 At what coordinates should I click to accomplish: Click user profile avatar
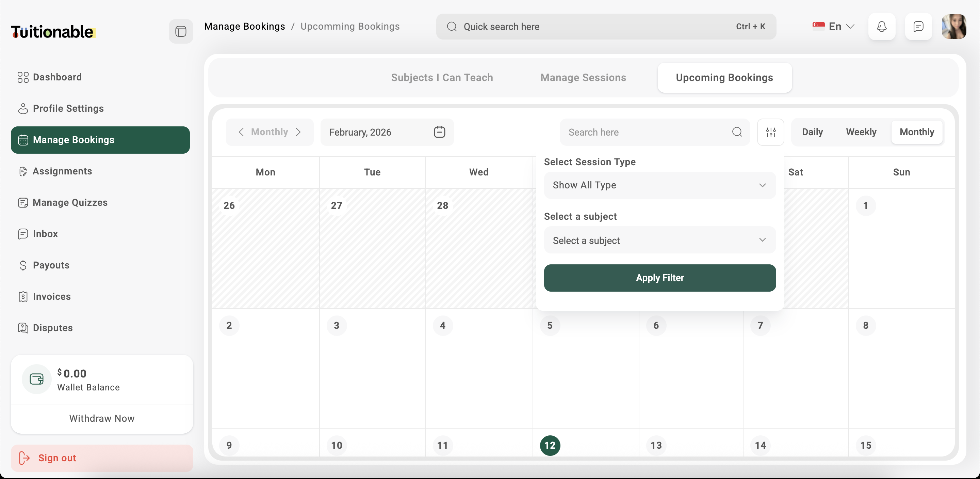(954, 27)
